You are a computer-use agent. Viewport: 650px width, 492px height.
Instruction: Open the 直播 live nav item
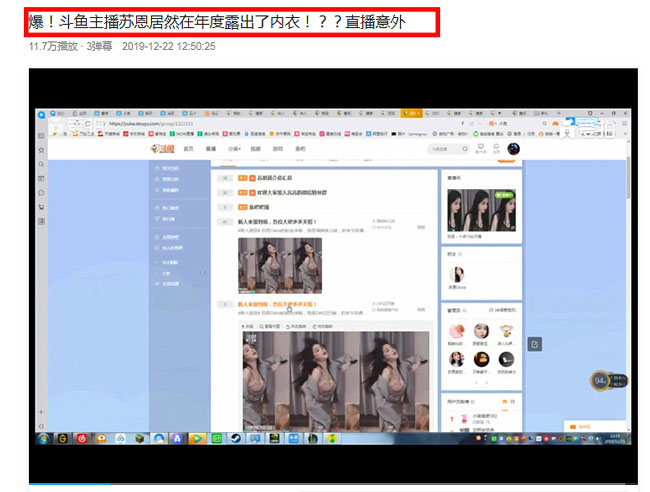coord(210,149)
